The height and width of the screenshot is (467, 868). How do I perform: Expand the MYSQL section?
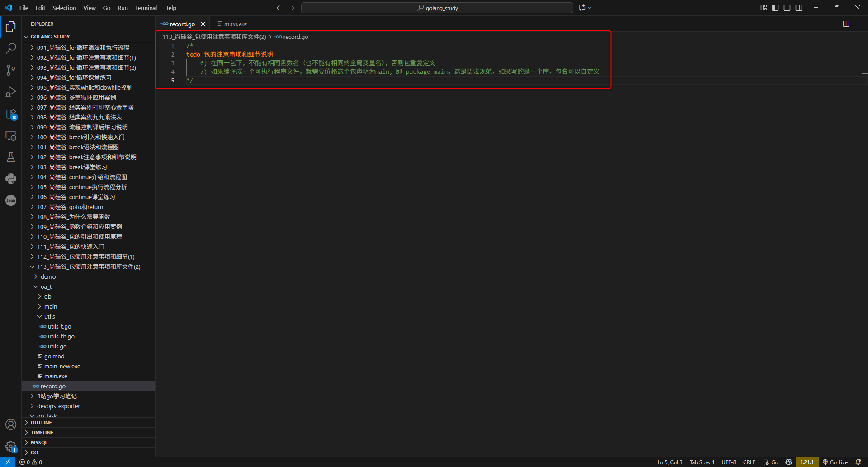tap(88, 443)
